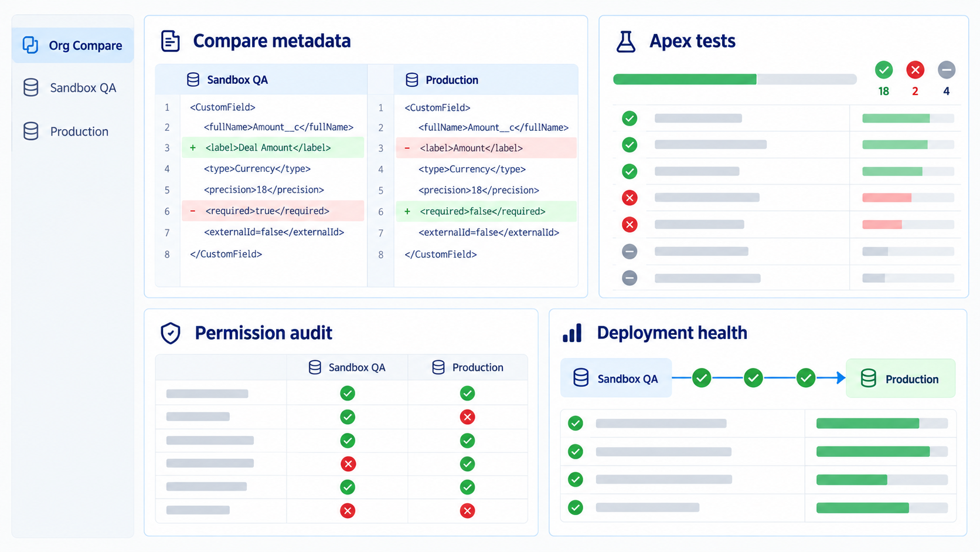Click the first failed Apex test row icon
Image resolution: width=980 pixels, height=552 pixels.
tap(629, 198)
